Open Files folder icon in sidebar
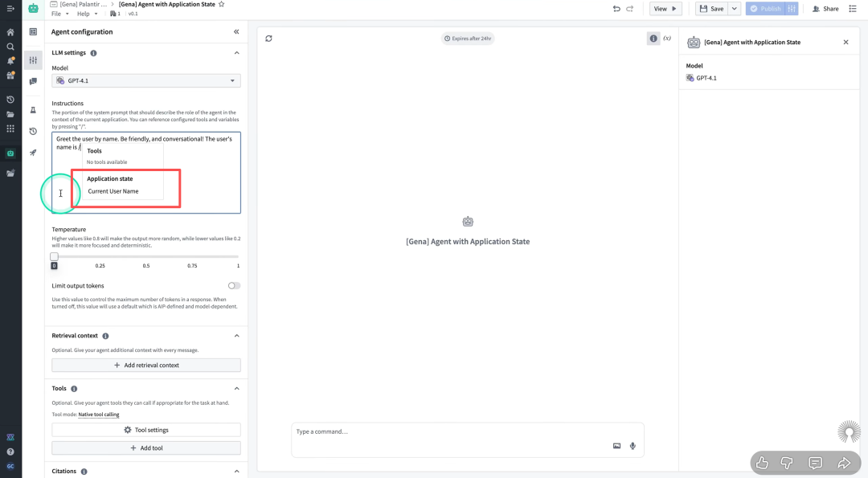Screen dimensions: 868x478 click(10, 114)
